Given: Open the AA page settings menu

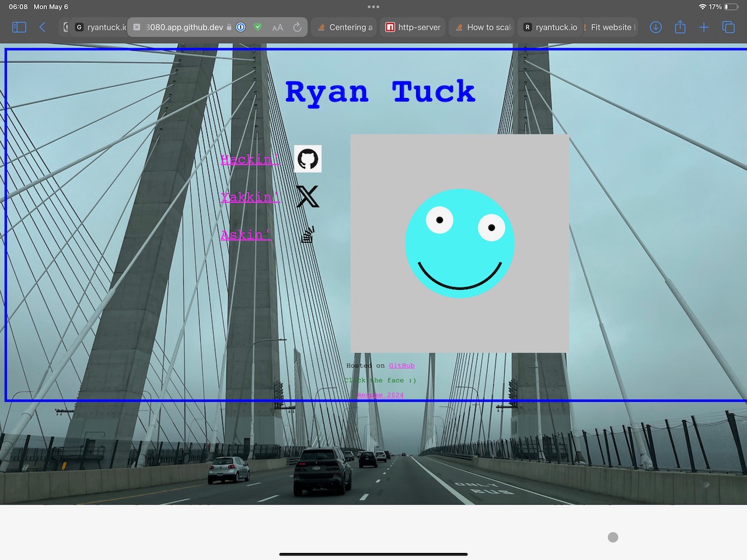Looking at the screenshot, I should click(x=278, y=27).
